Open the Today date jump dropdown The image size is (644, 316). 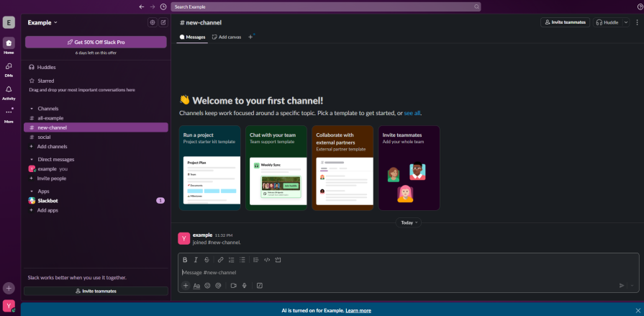point(409,222)
